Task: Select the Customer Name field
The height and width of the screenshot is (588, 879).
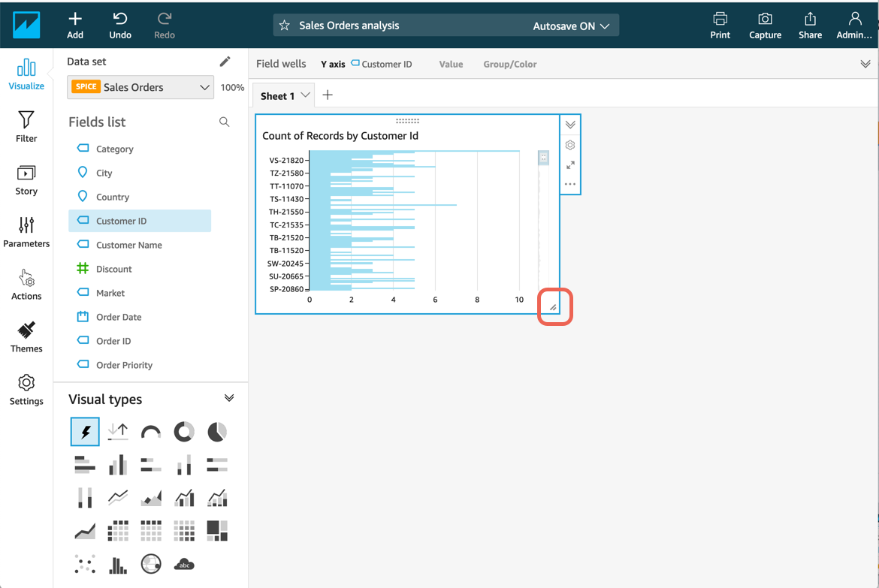Action: [128, 245]
